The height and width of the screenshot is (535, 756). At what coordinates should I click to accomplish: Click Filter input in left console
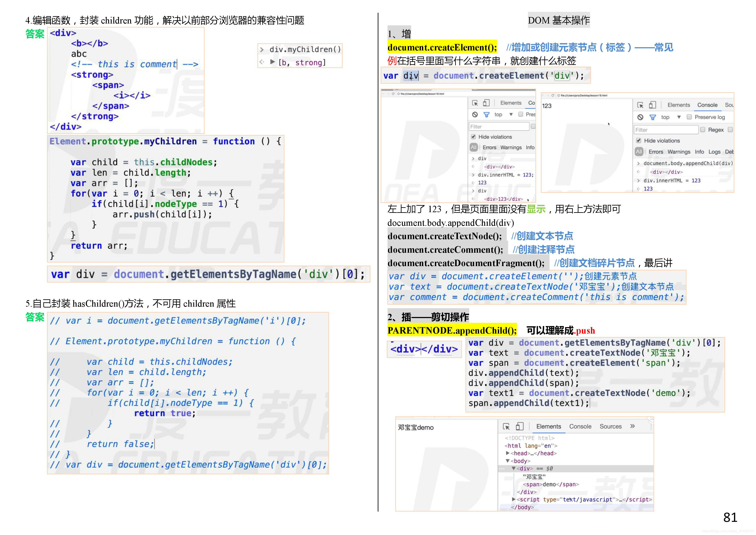499,127
